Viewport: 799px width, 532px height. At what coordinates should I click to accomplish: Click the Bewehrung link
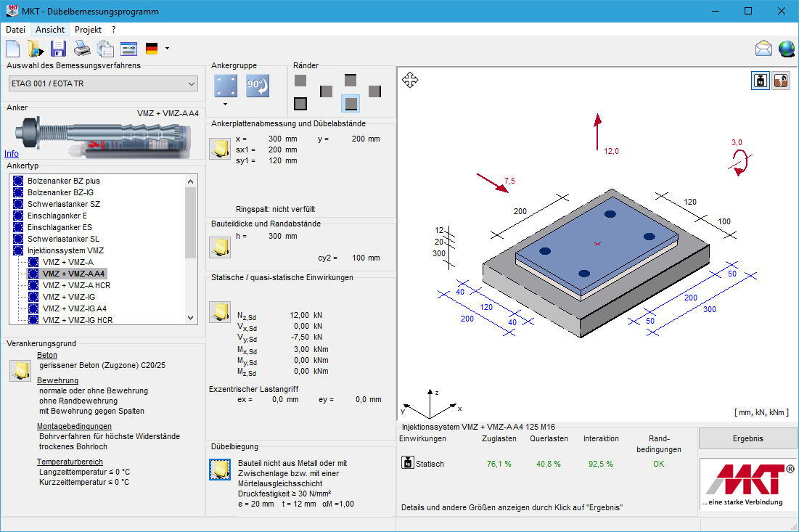[57, 380]
